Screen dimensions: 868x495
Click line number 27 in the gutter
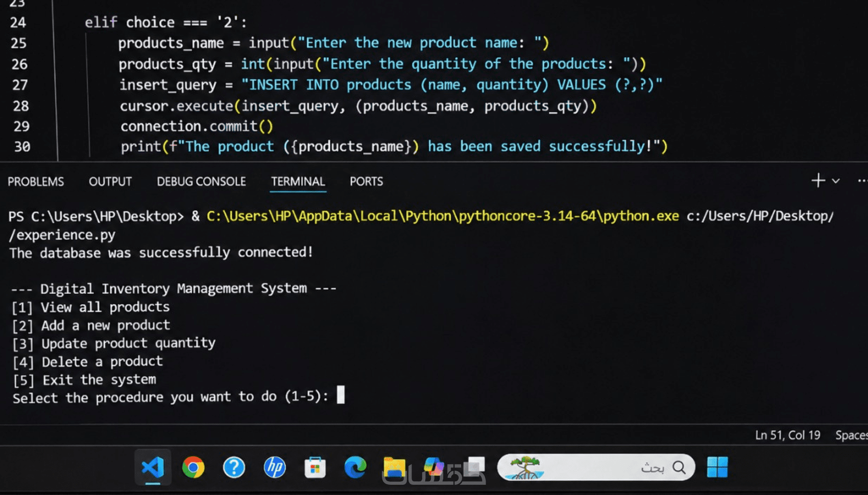tap(20, 85)
